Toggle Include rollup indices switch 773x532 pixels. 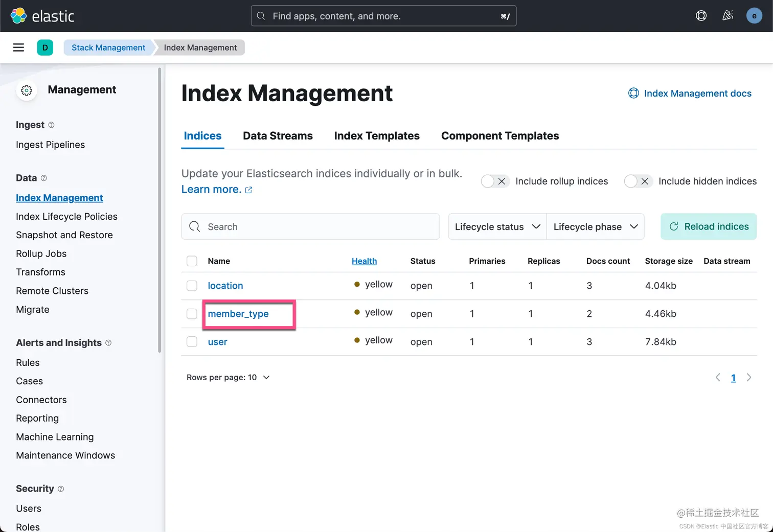[x=495, y=181]
